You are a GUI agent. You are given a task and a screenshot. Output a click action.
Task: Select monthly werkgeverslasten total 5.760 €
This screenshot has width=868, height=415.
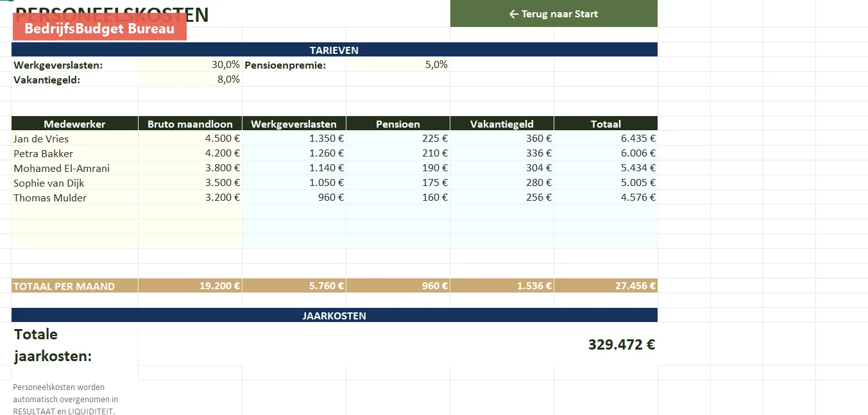pos(294,286)
